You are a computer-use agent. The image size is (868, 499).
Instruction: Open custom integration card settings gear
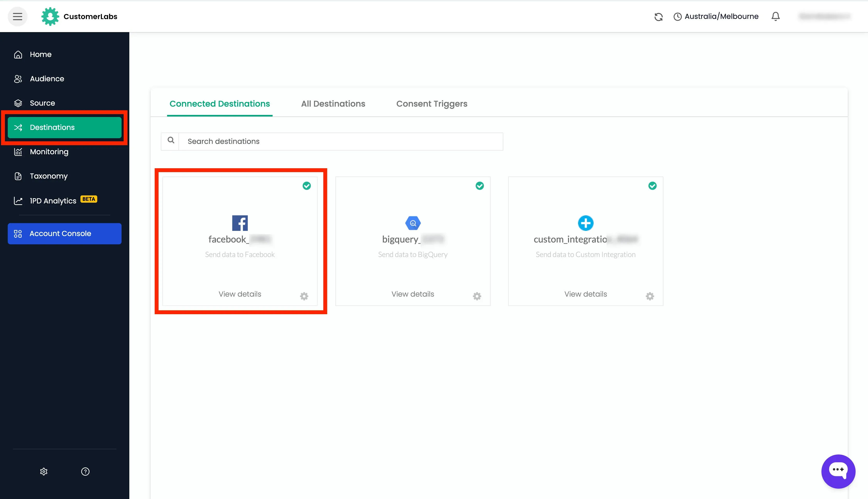pos(650,296)
